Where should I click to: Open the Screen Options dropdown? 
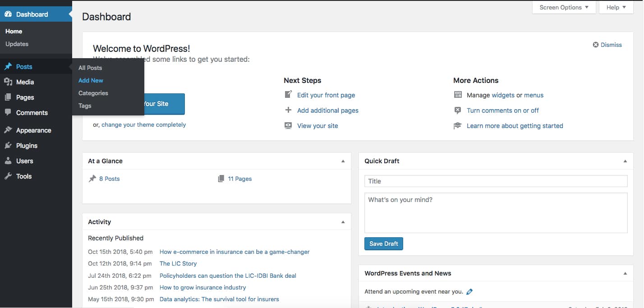563,7
